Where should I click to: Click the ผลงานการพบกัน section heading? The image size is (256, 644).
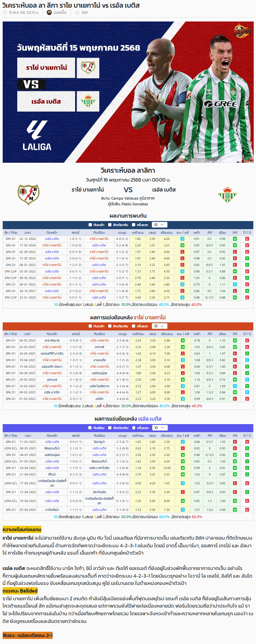[128, 216]
